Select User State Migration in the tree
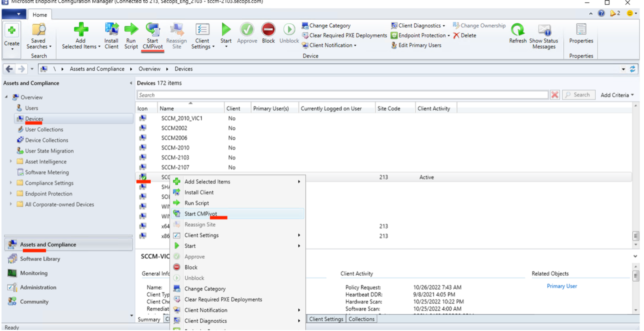644x331 pixels. 49,151
